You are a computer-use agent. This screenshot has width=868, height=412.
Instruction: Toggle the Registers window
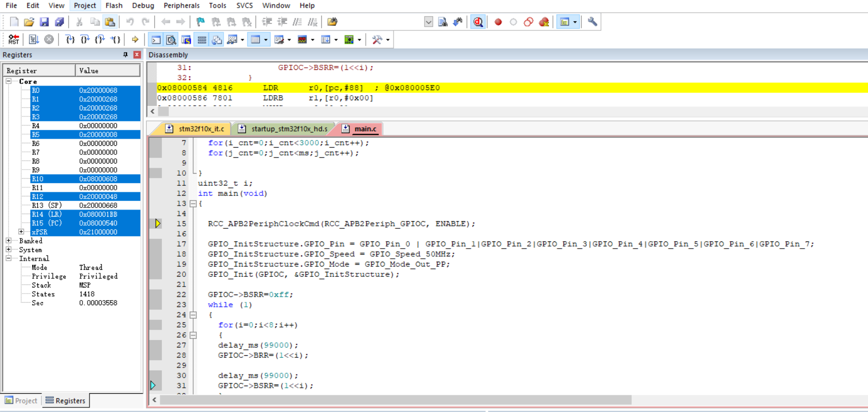coord(202,39)
